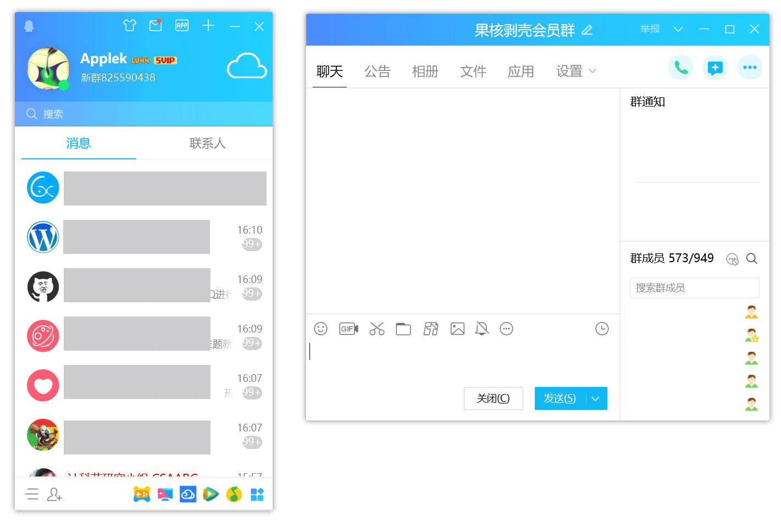This screenshot has width=781, height=532.
Task: Click the online status green dot
Action: (64, 85)
